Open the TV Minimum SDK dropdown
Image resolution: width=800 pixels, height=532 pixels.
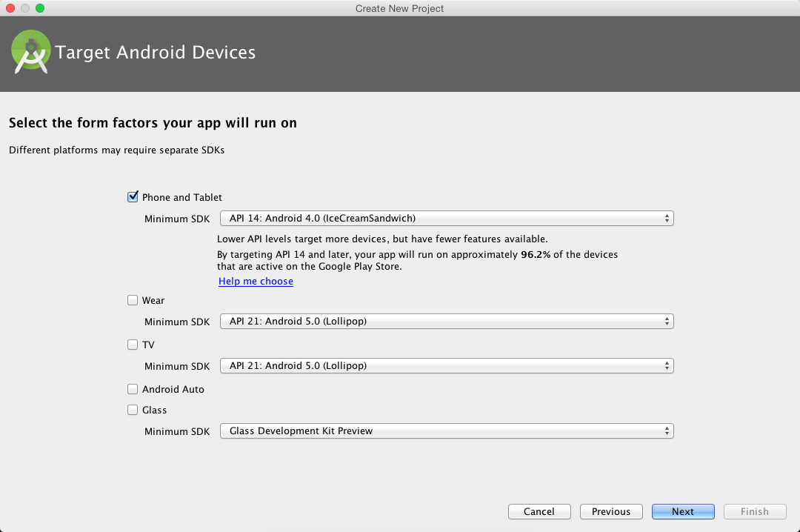pos(447,365)
